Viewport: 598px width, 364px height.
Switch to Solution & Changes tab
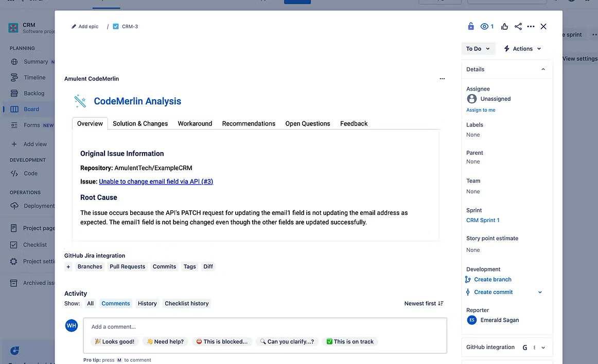click(140, 123)
